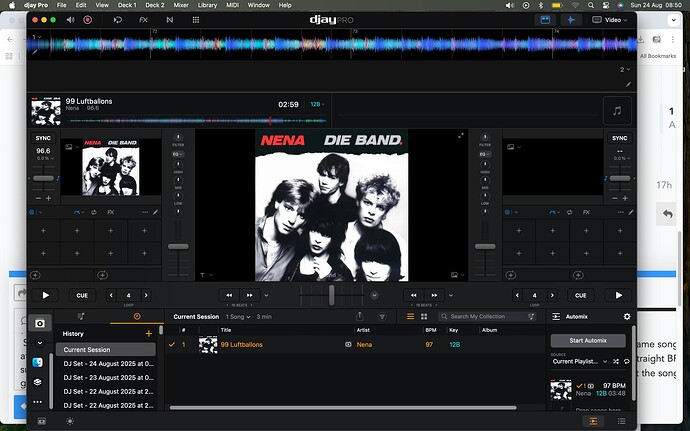Expand the crossfader options chevron
Image resolution: width=690 pixels, height=431 pixels.
[x=374, y=295]
